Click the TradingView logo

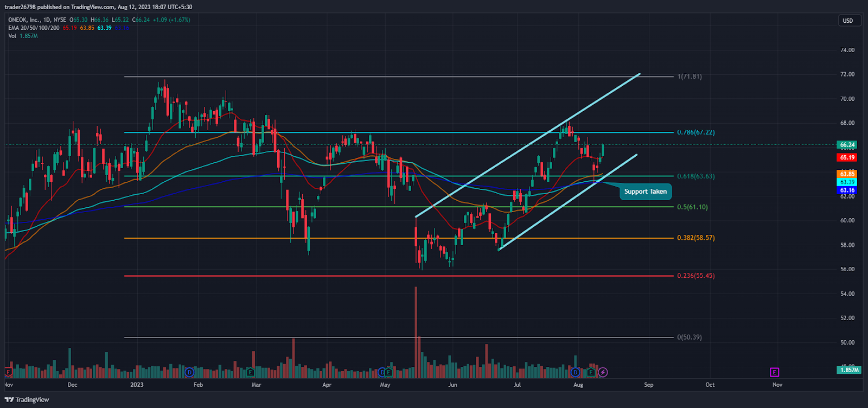click(x=27, y=400)
